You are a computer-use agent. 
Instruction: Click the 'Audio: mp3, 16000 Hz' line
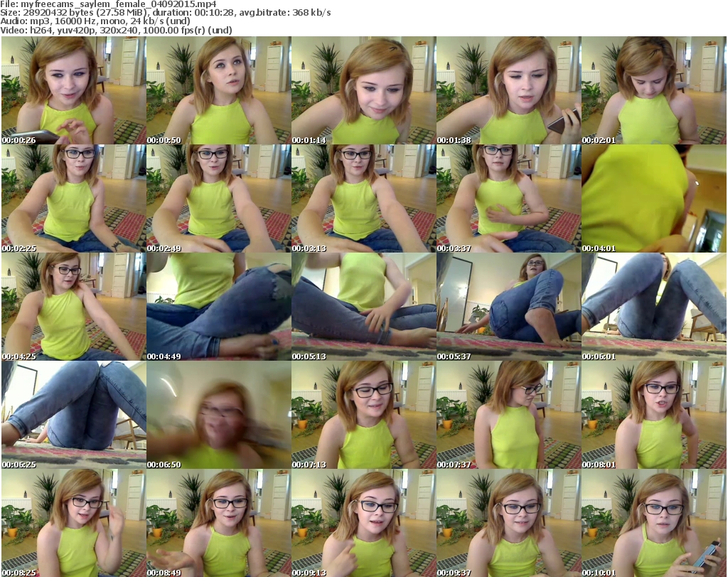click(x=95, y=21)
